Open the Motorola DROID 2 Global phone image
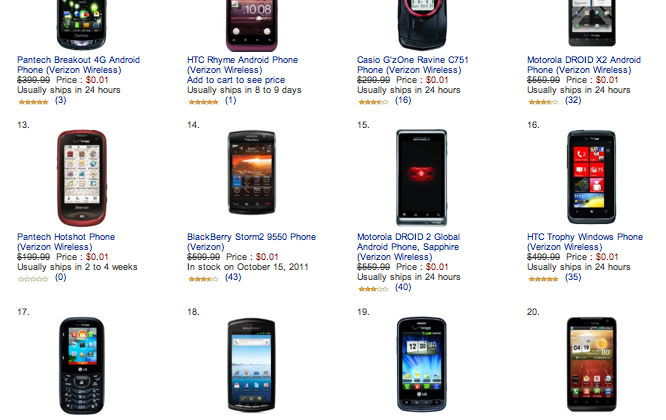This screenshot has height=420, width=666. (421, 178)
